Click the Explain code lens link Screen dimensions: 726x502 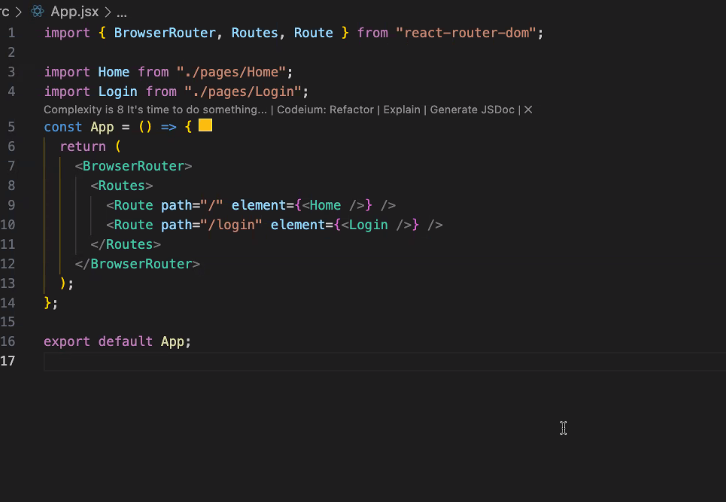pyautogui.click(x=401, y=110)
